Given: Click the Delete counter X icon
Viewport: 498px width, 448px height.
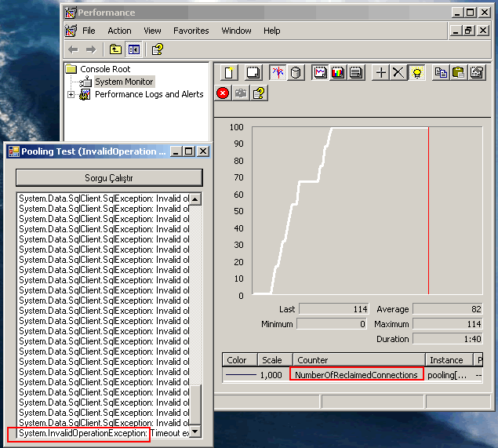Looking at the screenshot, I should 398,73.
